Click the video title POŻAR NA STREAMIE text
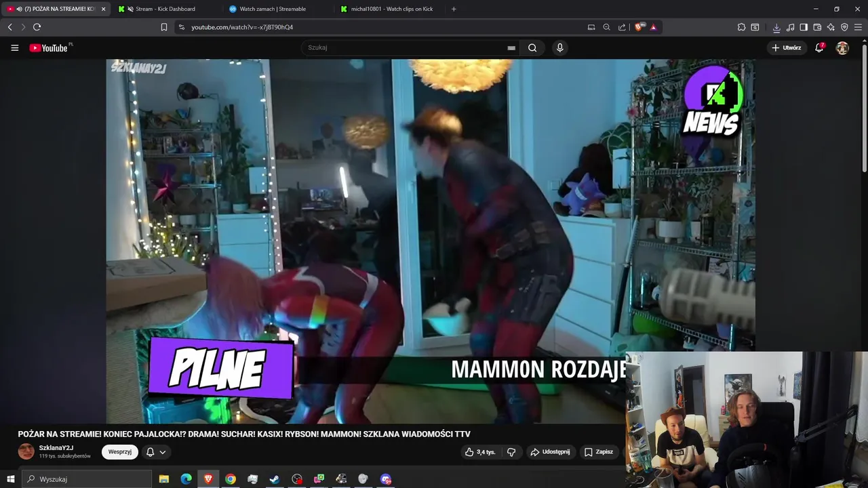868x488 pixels. click(x=244, y=434)
